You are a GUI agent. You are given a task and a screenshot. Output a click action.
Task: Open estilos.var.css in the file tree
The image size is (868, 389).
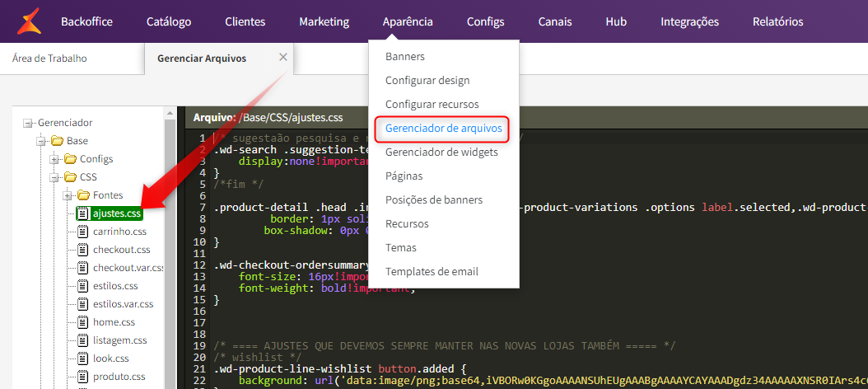pos(124,304)
